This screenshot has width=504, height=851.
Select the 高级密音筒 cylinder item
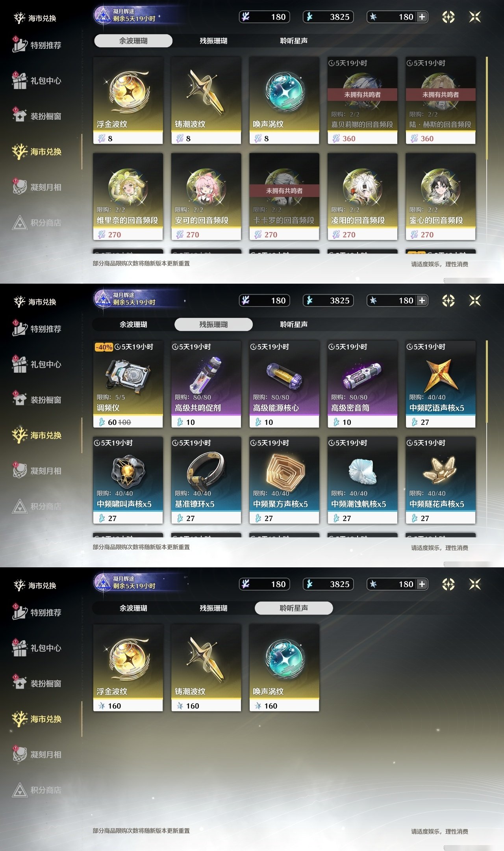(362, 384)
